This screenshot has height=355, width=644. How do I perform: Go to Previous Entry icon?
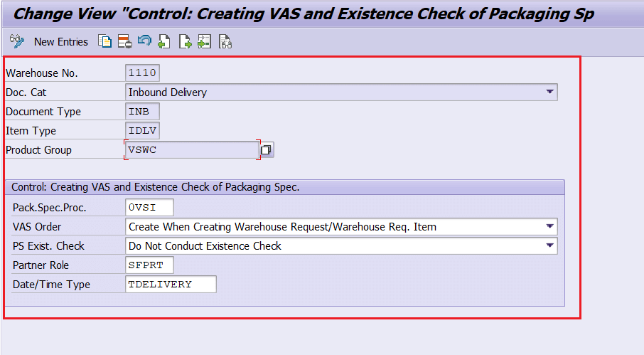164,41
